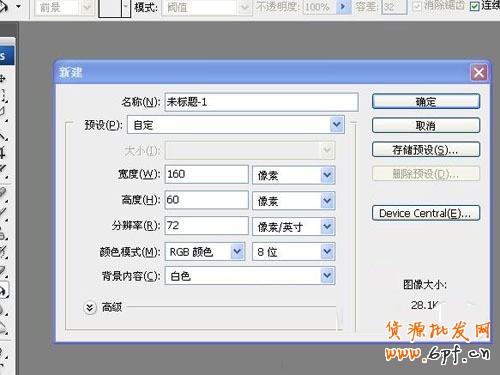This screenshot has height=375, width=500.
Task: Open the disabled 大小(I) dropdown
Action: click(x=250, y=150)
